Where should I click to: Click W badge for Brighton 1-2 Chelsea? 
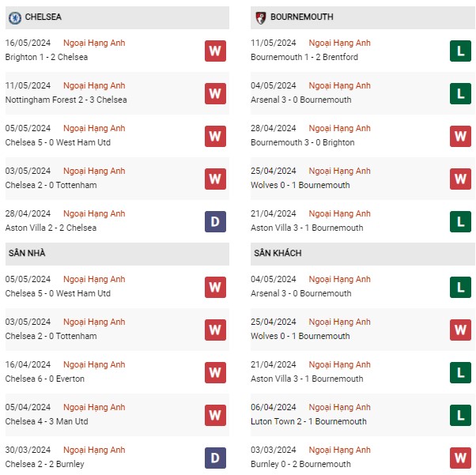[215, 51]
